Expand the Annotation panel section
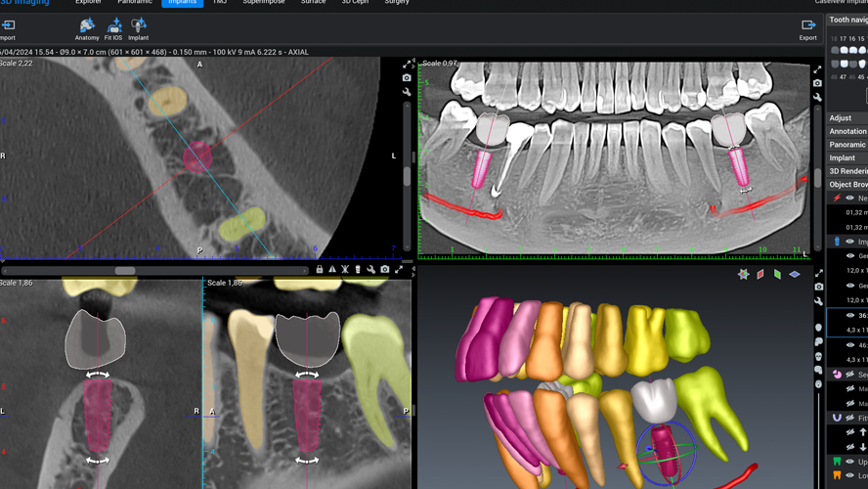Viewport: 868px width, 489px height. 846,131
